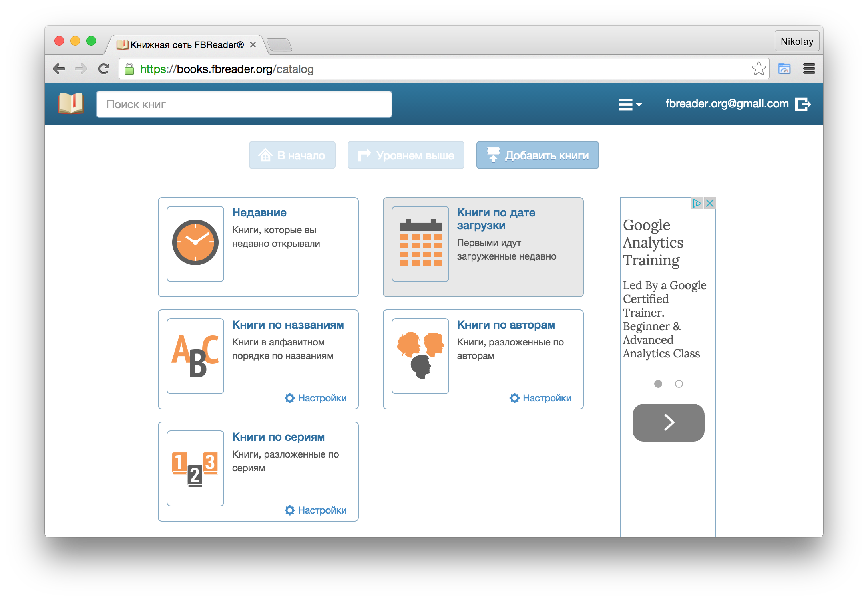Open the Nikolay profile switcher
This screenshot has width=868, height=601.
(796, 41)
